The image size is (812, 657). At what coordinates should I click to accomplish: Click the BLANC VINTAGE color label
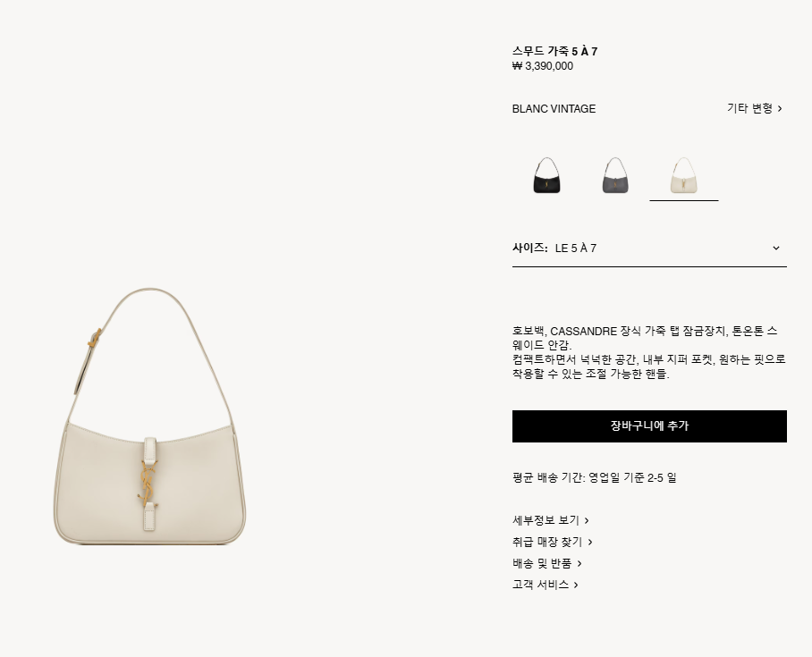click(554, 109)
